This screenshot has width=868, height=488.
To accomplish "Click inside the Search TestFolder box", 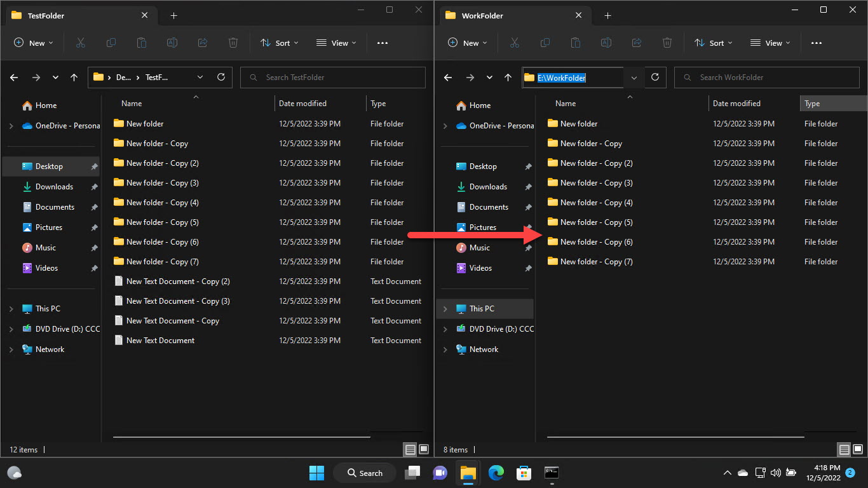I will pyautogui.click(x=332, y=77).
